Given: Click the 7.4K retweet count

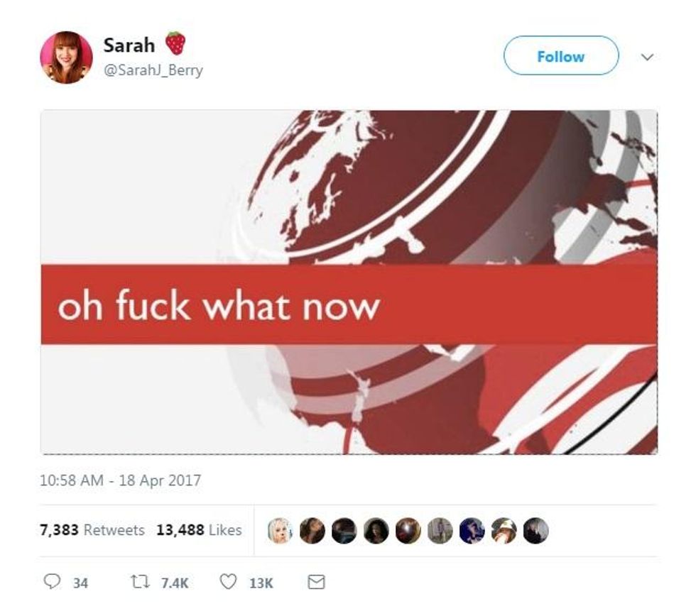Looking at the screenshot, I should (x=175, y=583).
